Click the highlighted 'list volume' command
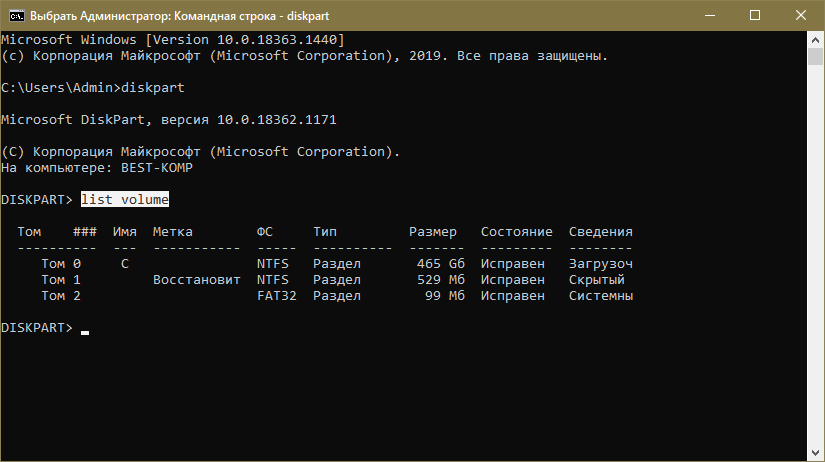The width and height of the screenshot is (825, 462). coord(125,200)
